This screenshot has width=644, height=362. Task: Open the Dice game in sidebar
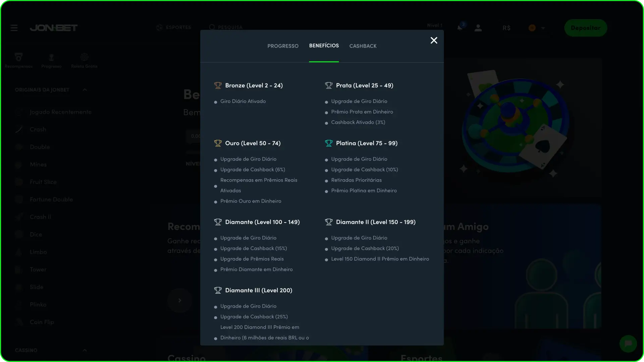pyautogui.click(x=29, y=235)
